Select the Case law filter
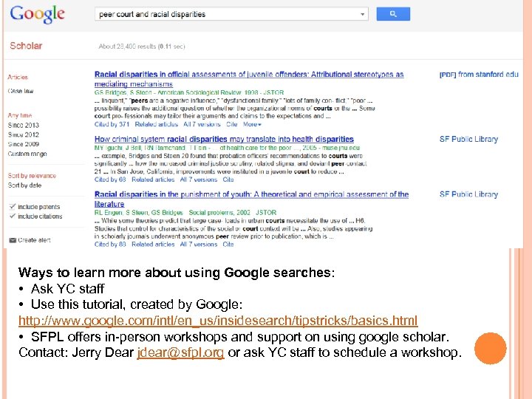 (x=21, y=91)
